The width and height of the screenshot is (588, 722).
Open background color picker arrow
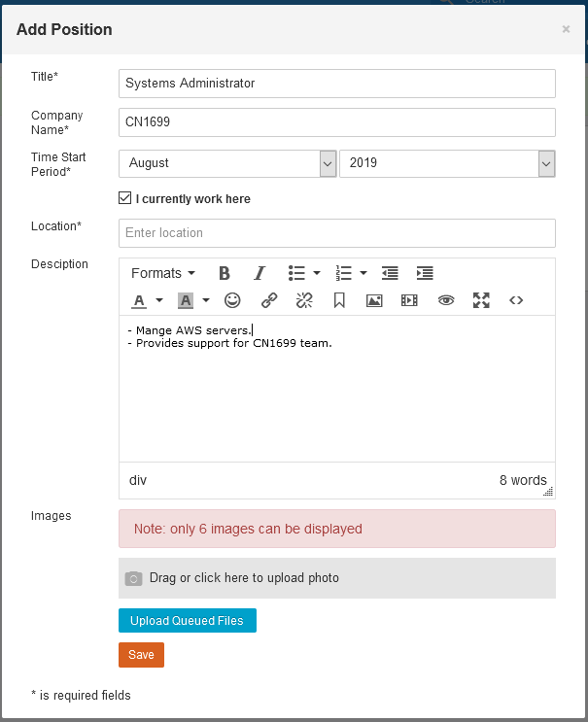click(x=206, y=300)
